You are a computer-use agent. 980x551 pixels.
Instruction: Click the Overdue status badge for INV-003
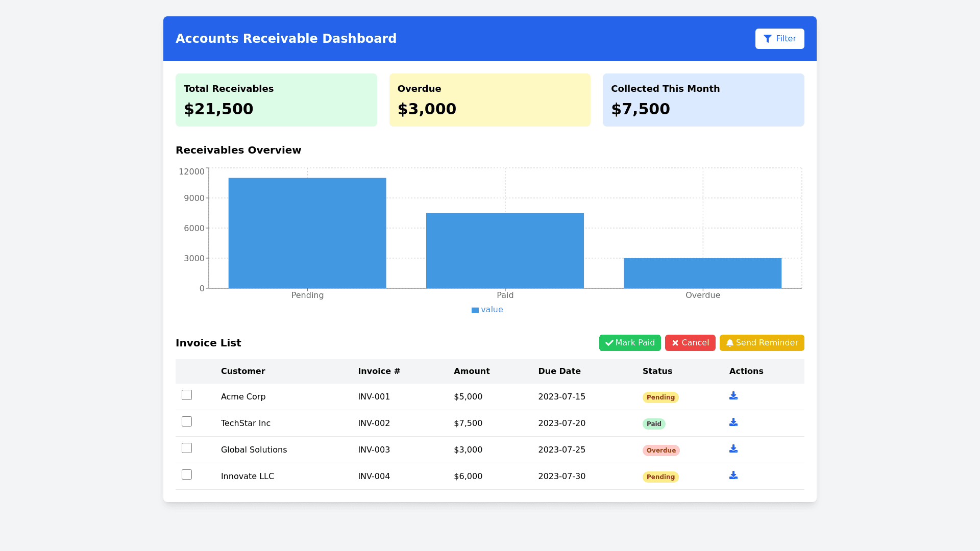point(661,450)
